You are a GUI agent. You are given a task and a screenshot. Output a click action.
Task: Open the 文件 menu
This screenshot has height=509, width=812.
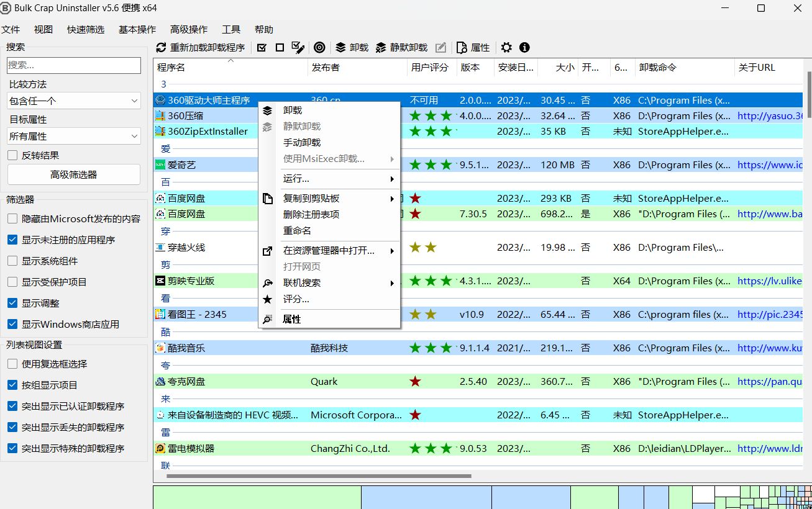pyautogui.click(x=11, y=29)
